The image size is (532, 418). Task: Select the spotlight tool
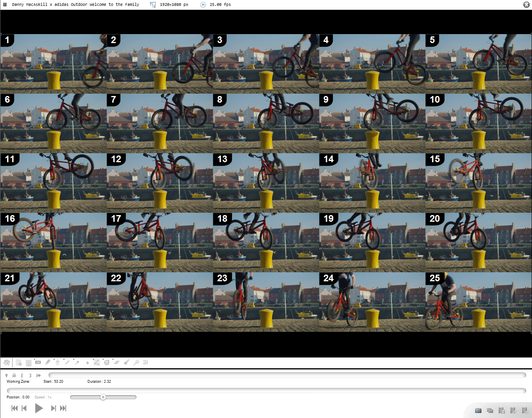pos(126,362)
